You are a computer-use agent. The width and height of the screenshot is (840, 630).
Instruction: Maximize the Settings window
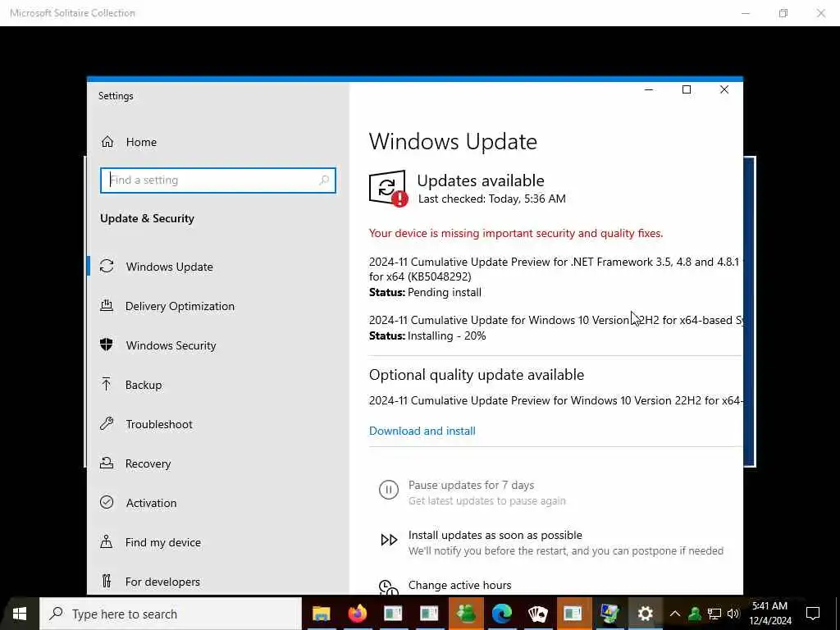(687, 90)
